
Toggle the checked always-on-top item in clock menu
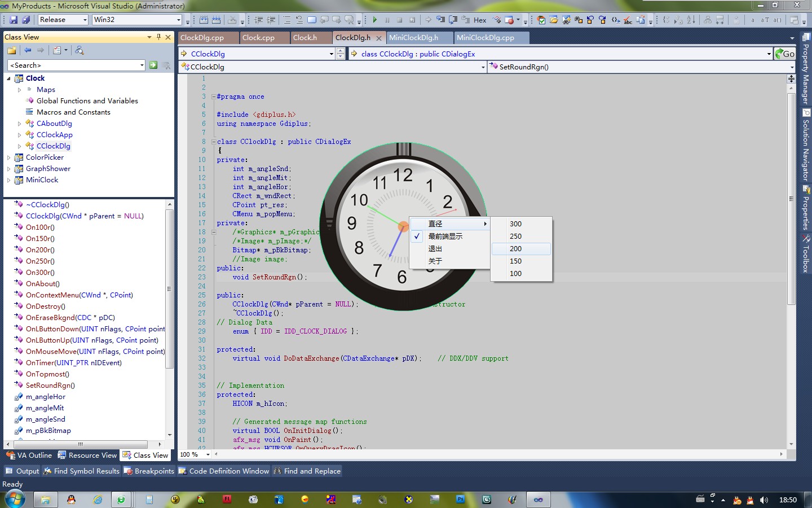(x=445, y=237)
